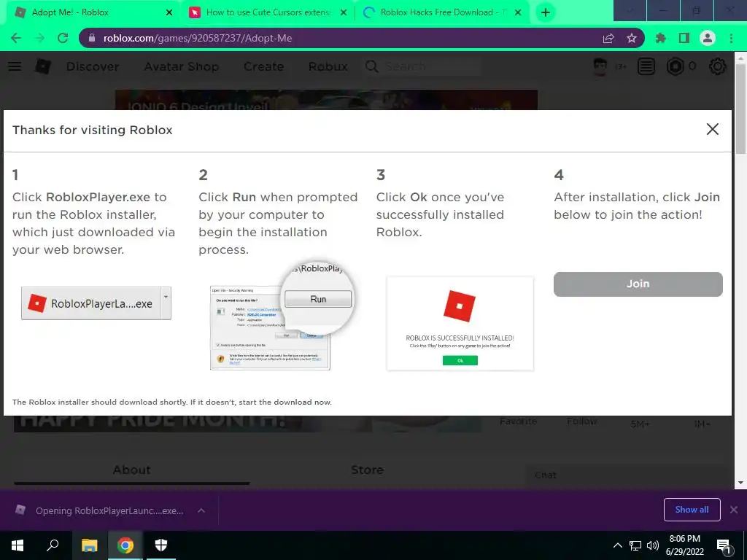Click the site lock icon in address bar
Image resolution: width=747 pixels, height=560 pixels.
coord(92,38)
